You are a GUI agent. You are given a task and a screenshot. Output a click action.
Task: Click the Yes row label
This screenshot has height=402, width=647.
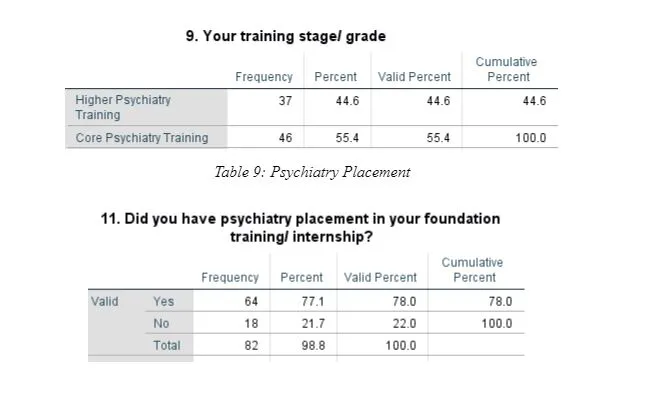[x=163, y=301]
